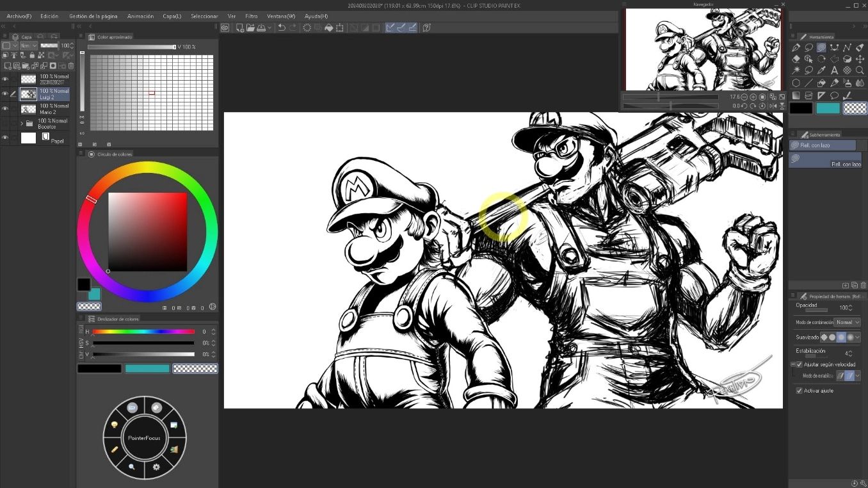Select the Luigi 2 layer thumbnail
868x488 pixels.
(28, 94)
